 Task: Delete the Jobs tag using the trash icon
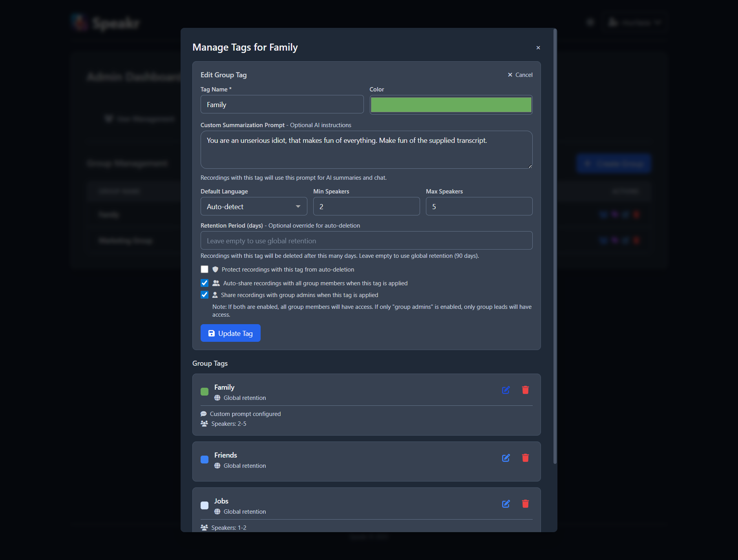point(526,504)
